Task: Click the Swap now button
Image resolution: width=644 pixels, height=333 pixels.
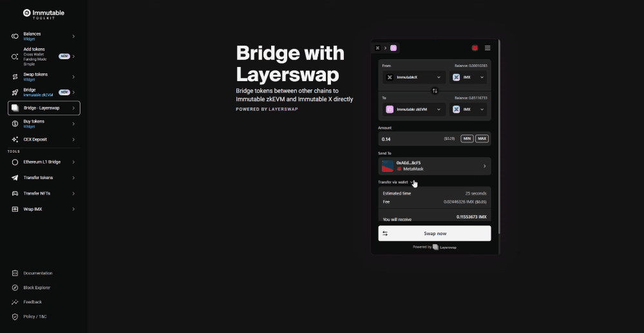Action: point(435,233)
